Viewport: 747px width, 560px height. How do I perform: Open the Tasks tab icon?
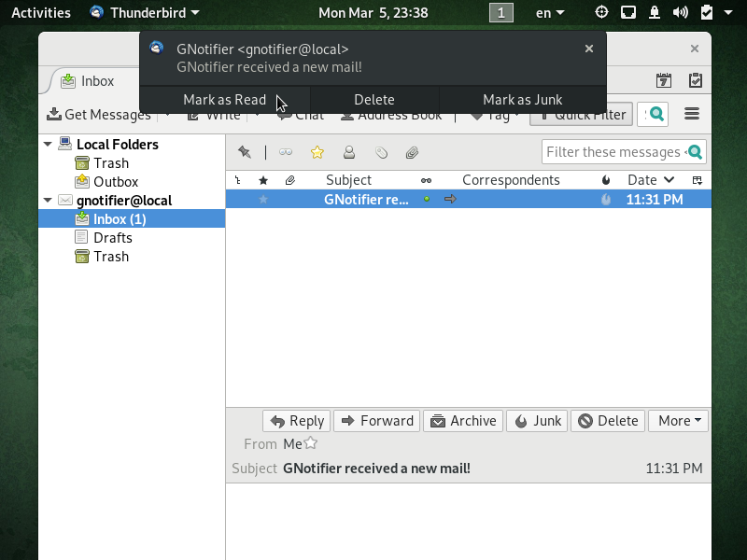(x=696, y=80)
